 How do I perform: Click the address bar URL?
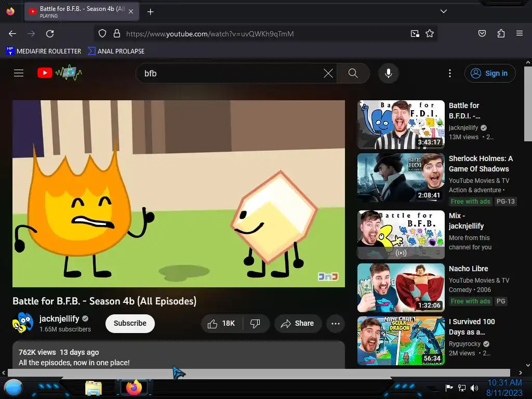[x=210, y=34]
